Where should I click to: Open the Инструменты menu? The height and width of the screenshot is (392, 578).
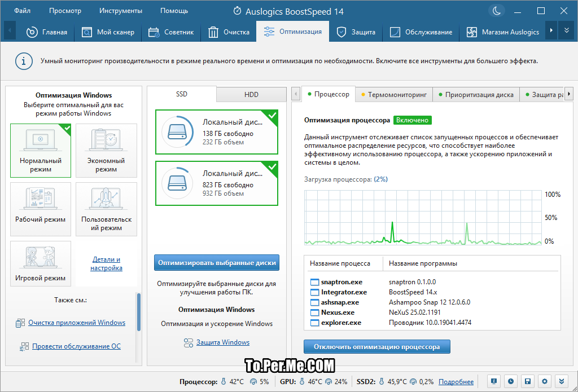pos(121,11)
